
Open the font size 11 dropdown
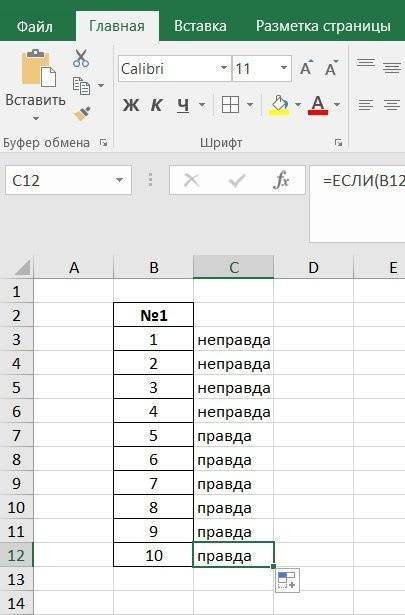[x=284, y=68]
